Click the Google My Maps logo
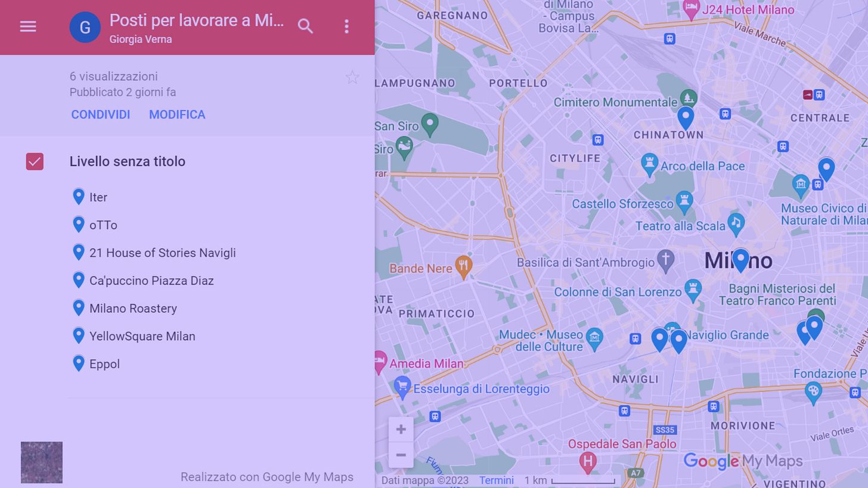868x488 pixels. pyautogui.click(x=743, y=461)
